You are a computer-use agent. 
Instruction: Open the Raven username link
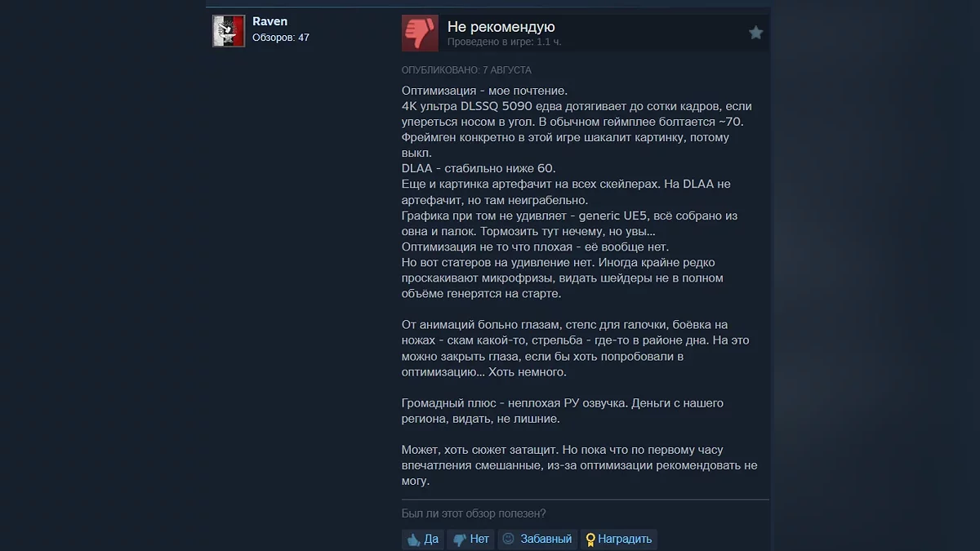coord(269,21)
